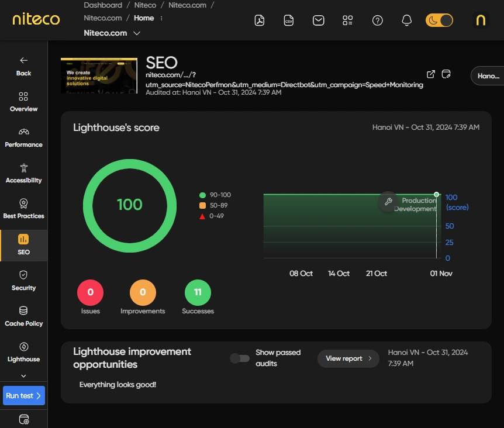Open the Niteco.com site dropdown
This screenshot has width=504, height=428.
(112, 33)
